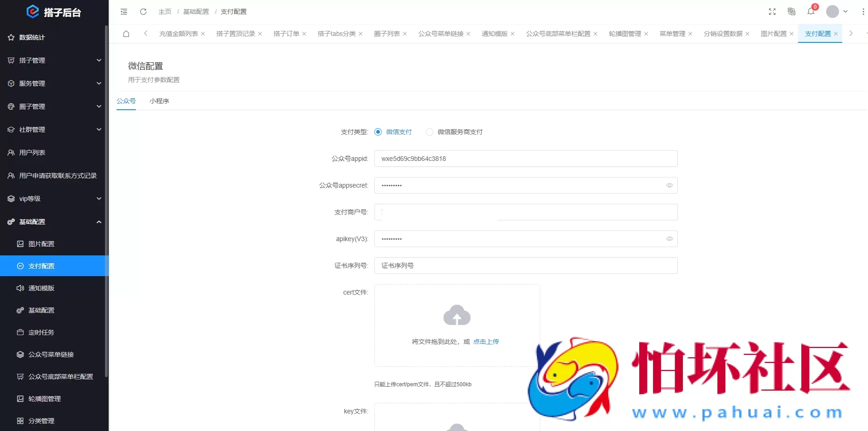Viewport: 868px width, 431px height.
Task: Navigate to 主页 in the breadcrumb
Action: click(165, 12)
